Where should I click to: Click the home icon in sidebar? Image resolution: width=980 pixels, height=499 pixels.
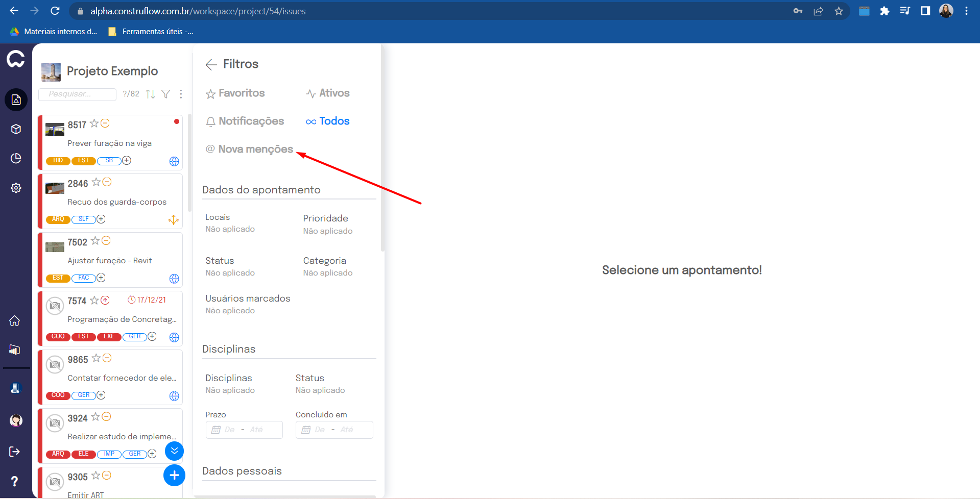(x=15, y=320)
